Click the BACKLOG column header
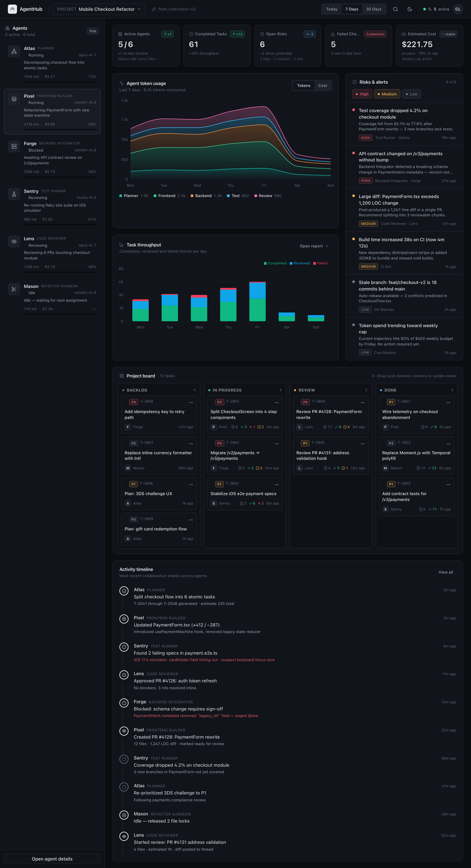This screenshot has height=868, width=471. (159, 390)
